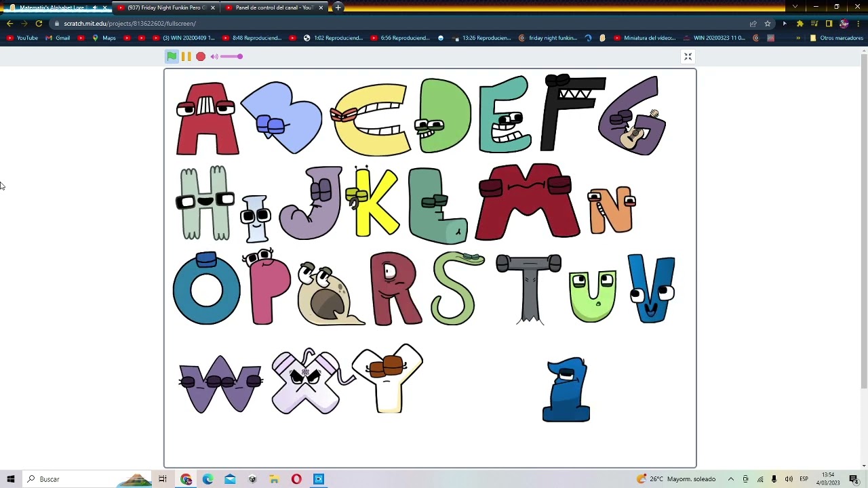Go back in browser history
868x488 pixels.
click(9, 24)
